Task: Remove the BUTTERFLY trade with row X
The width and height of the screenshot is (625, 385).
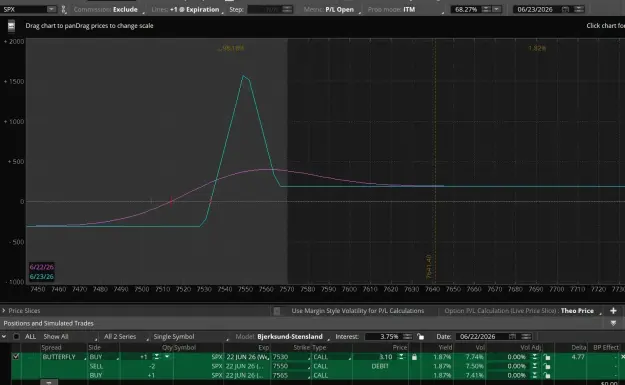Action: pos(622,357)
